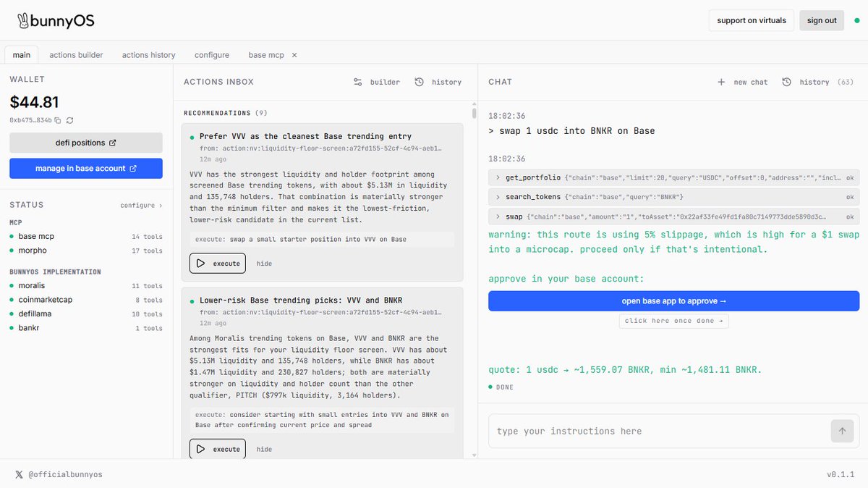This screenshot has height=488, width=868.
Task: Open the configure tab
Action: click(x=212, y=55)
